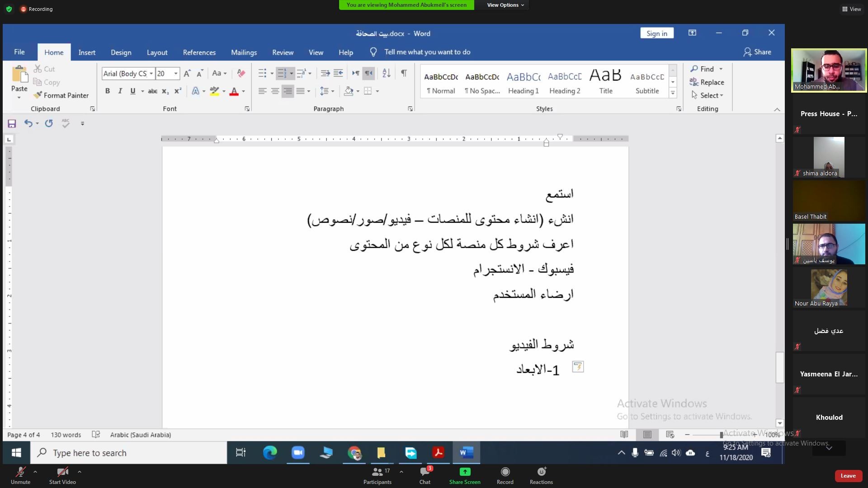The height and width of the screenshot is (488, 868).
Task: Toggle Bold formatting button
Action: [108, 91]
